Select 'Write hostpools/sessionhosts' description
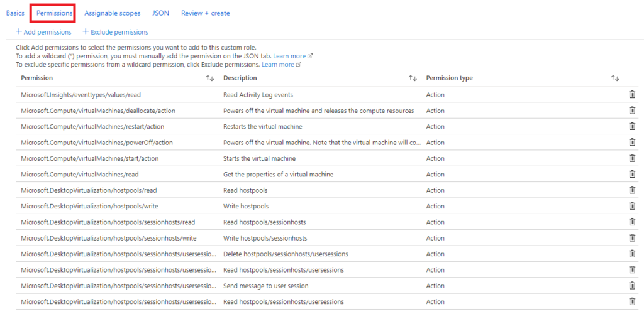 tap(265, 238)
